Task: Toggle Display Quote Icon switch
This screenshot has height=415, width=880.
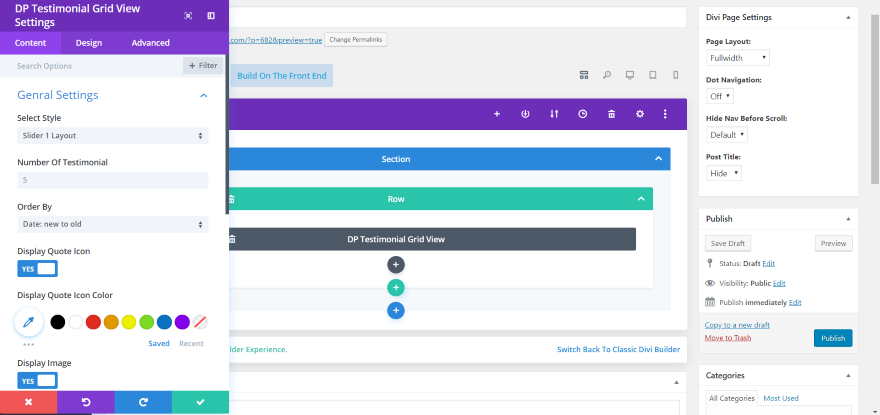Action: coord(37,269)
